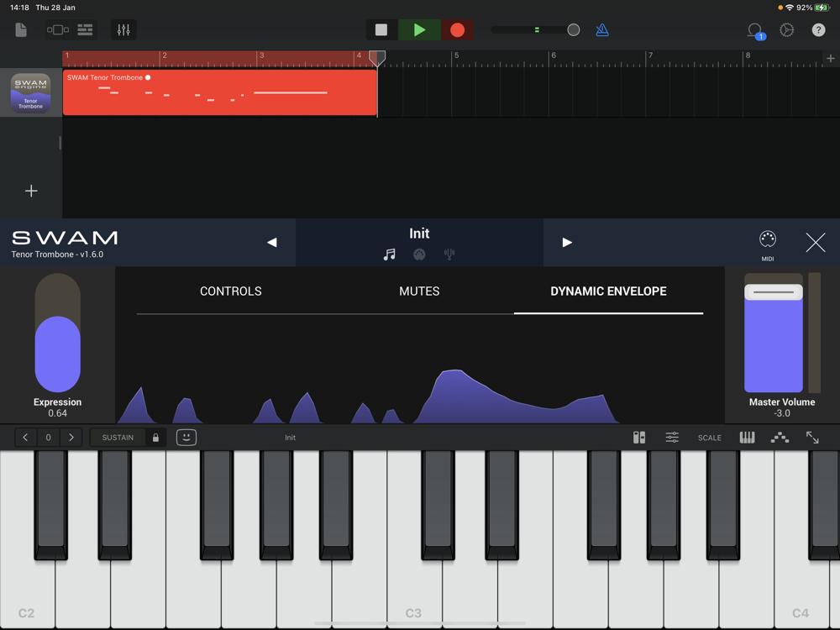Open the keyboard control sliders icon
The image size is (840, 630).
click(672, 438)
